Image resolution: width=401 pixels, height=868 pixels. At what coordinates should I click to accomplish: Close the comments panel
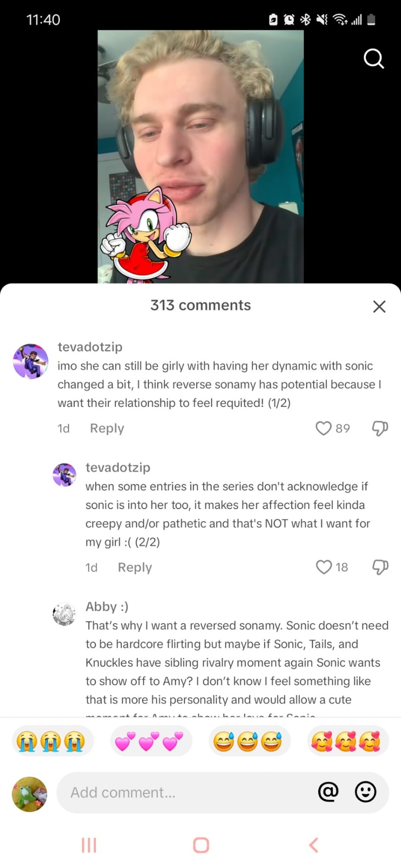[379, 307]
